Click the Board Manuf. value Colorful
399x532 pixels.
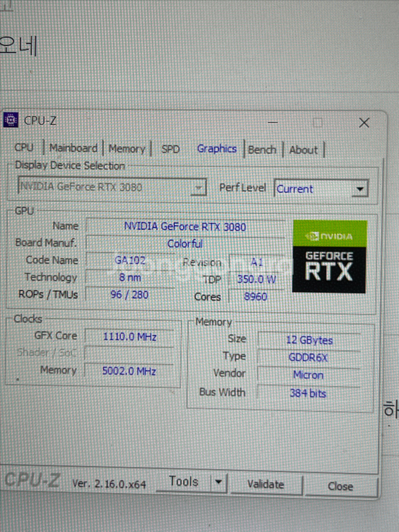pyautogui.click(x=185, y=243)
